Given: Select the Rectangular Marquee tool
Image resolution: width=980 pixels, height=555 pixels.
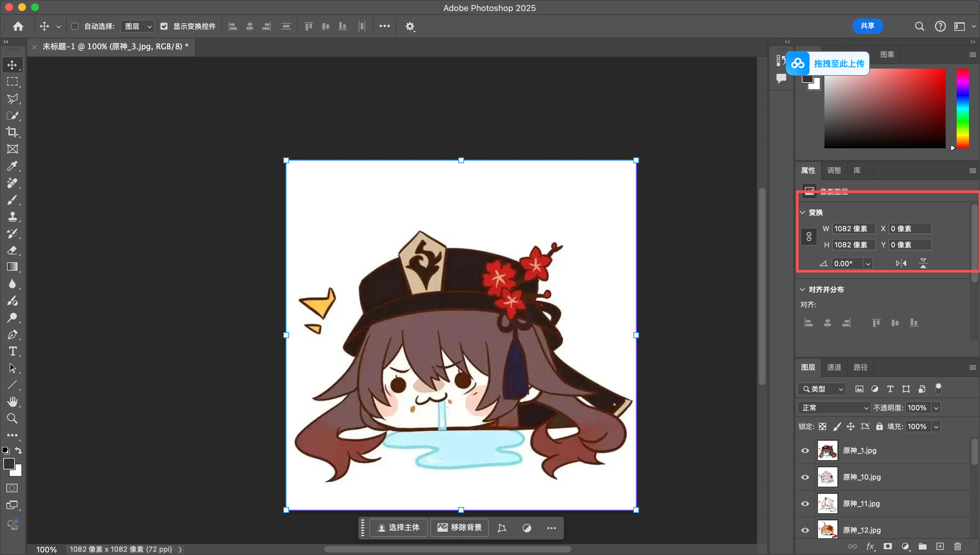Looking at the screenshot, I should (x=12, y=82).
